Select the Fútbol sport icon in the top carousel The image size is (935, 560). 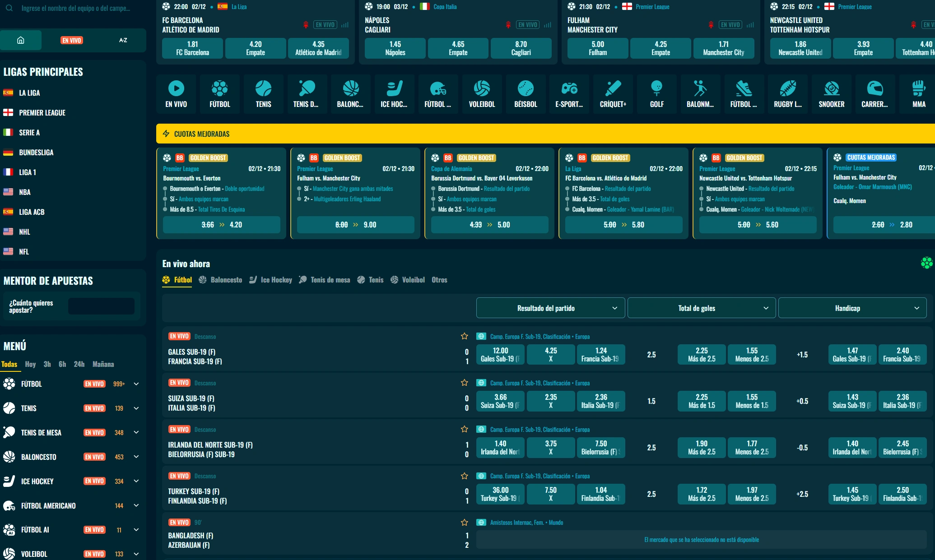[x=220, y=94]
